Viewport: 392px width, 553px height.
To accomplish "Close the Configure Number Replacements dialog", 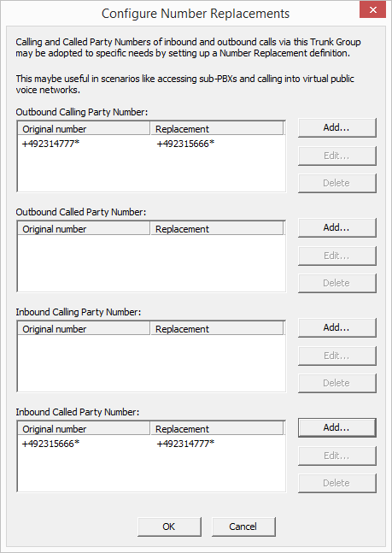I will (372, 10).
